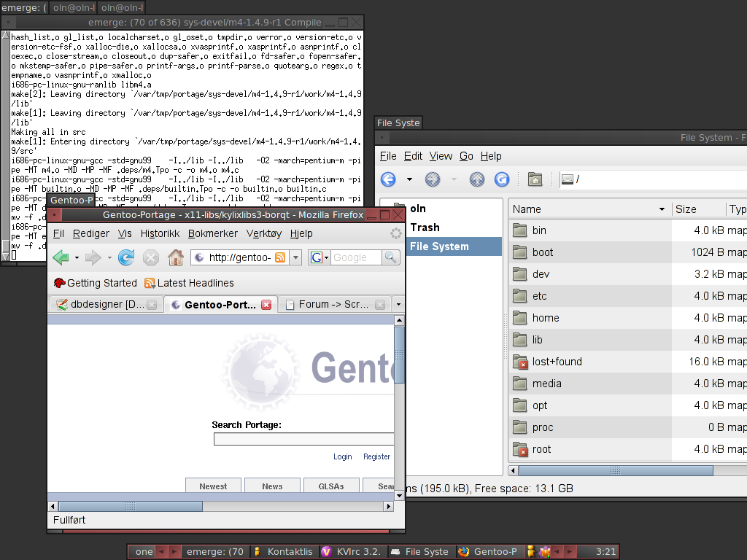
Task: Open the View menu in File System
Action: pos(441,156)
